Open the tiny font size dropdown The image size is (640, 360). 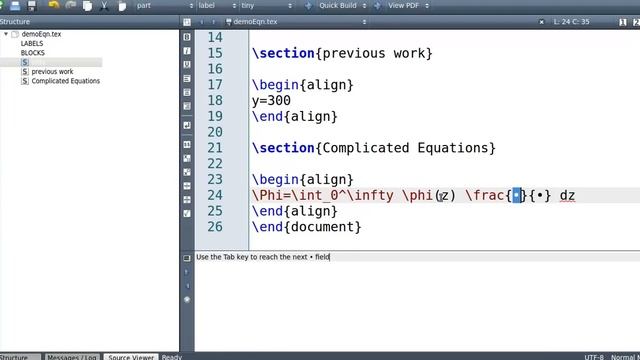[x=266, y=5]
